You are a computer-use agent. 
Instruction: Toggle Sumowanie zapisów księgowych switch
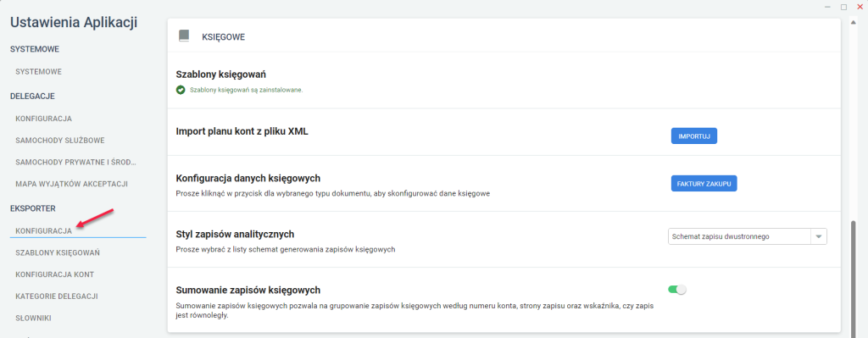[x=677, y=290]
